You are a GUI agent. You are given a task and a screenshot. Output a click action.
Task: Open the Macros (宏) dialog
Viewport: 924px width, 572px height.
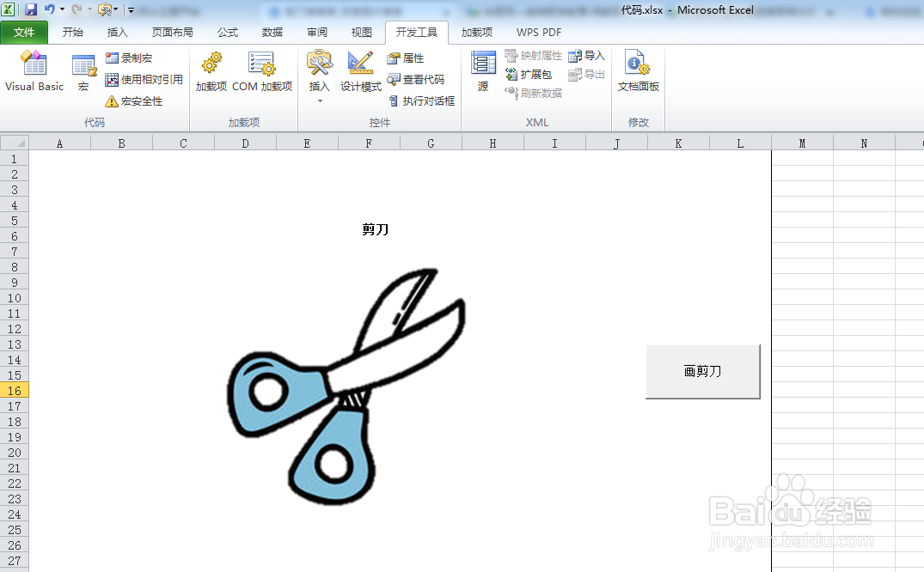(83, 73)
